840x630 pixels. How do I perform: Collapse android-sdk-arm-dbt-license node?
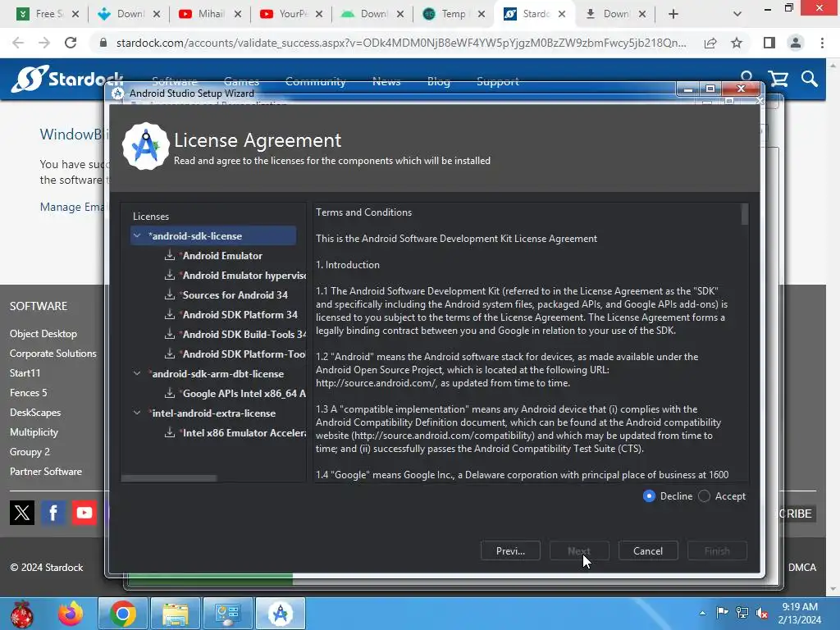pyautogui.click(x=137, y=373)
